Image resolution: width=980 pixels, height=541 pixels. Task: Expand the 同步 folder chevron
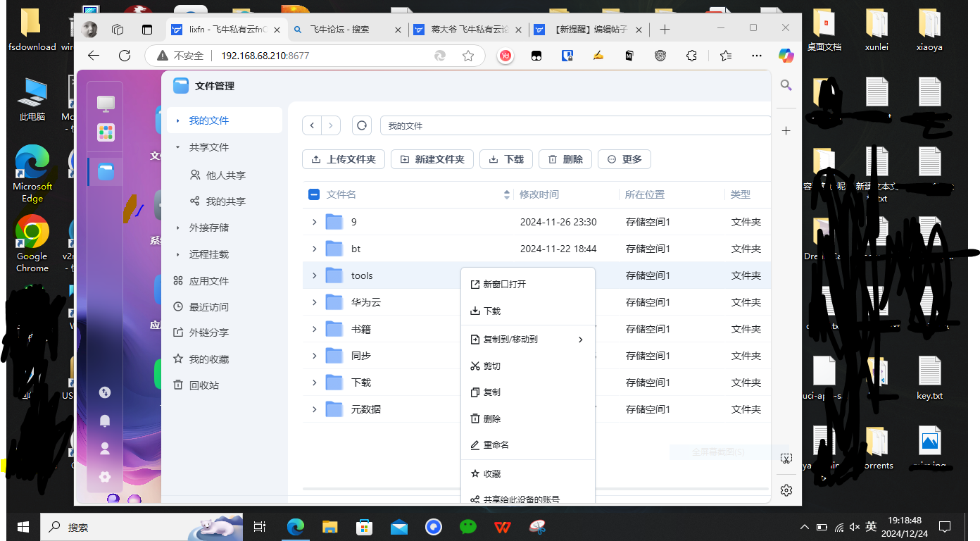pos(315,356)
